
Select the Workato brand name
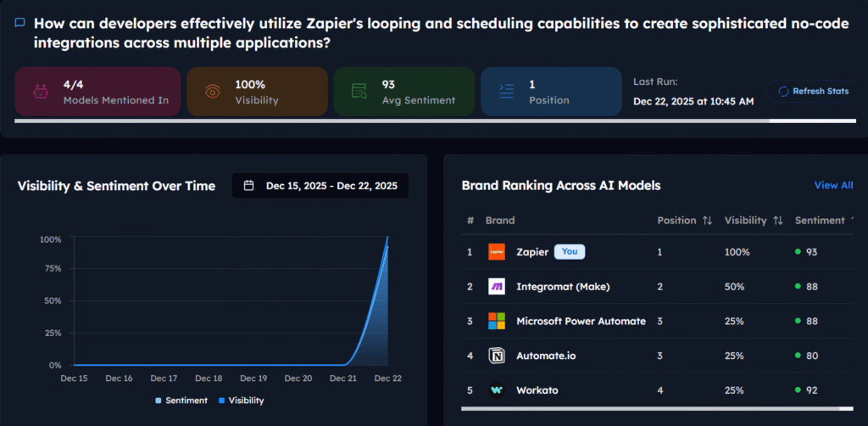point(537,390)
